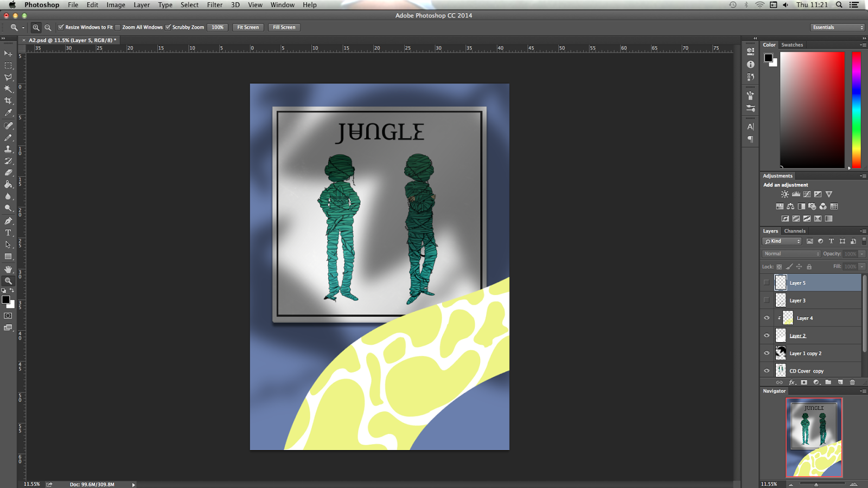This screenshot has height=488, width=868.
Task: Open the Layer menu
Action: pos(142,5)
